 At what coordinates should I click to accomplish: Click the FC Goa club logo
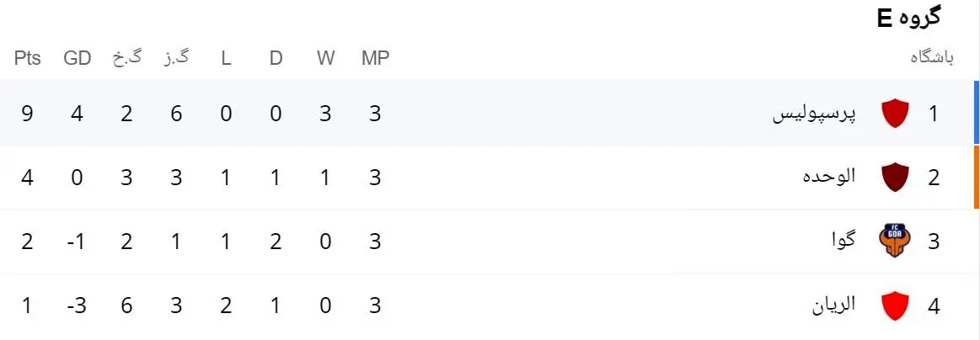pos(895,242)
